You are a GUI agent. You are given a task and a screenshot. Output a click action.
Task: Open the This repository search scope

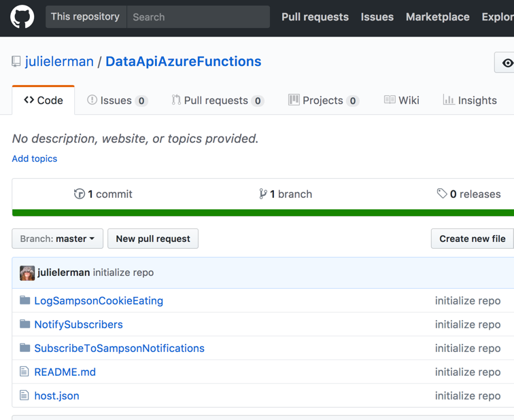86,17
